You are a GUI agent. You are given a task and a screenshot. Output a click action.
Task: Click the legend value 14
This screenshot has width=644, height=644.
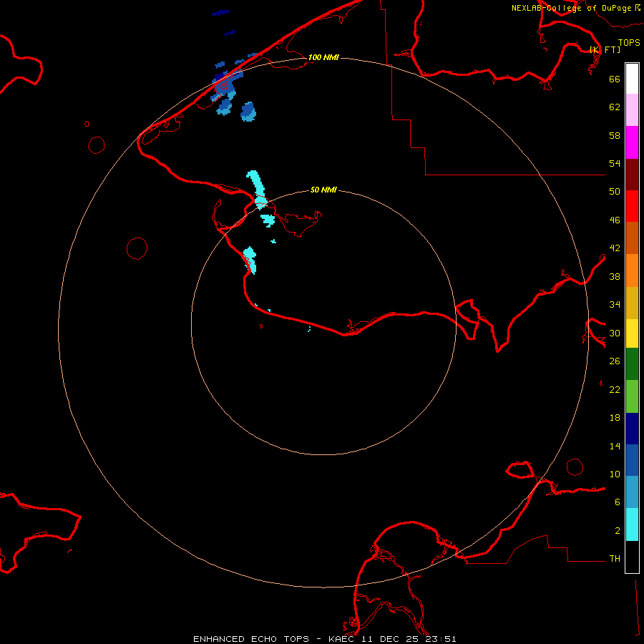(615, 446)
